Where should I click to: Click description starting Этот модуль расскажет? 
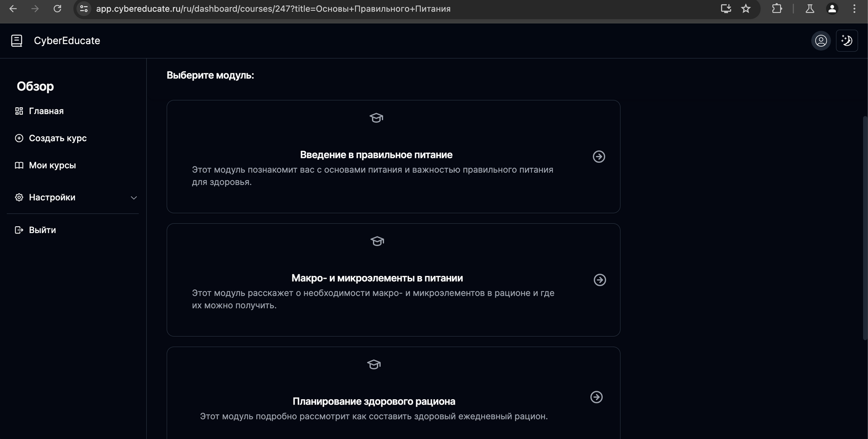point(373,299)
